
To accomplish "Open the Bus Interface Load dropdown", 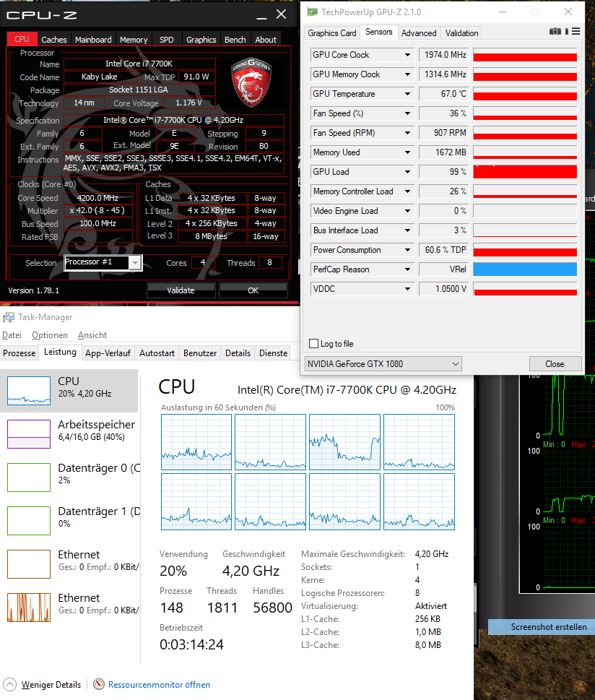I will click(407, 230).
